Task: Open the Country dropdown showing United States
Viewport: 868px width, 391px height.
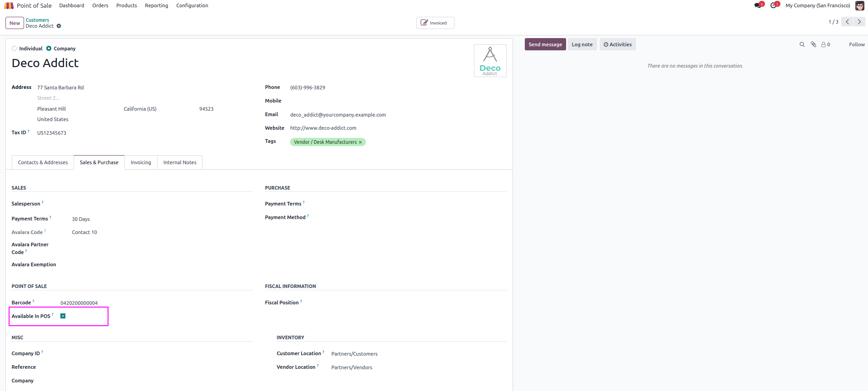Action: pyautogui.click(x=144, y=119)
